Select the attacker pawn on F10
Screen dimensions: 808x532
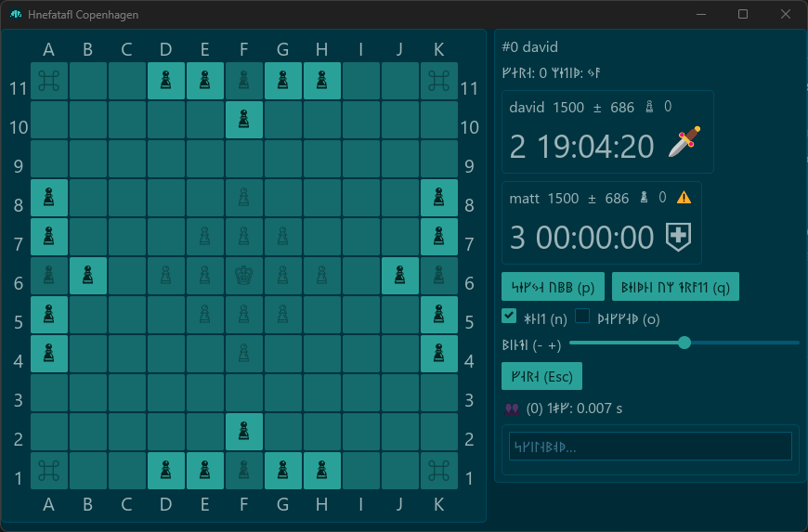[x=243, y=120]
